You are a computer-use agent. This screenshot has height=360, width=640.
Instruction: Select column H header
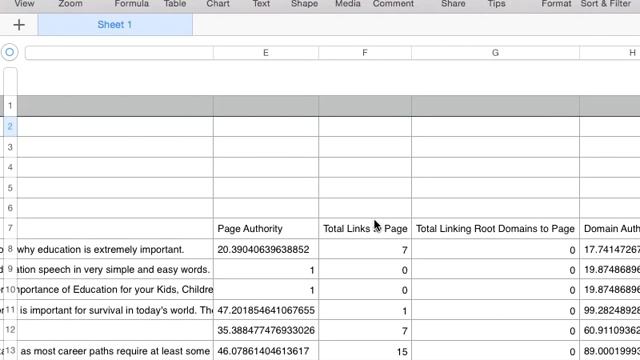pos(610,53)
